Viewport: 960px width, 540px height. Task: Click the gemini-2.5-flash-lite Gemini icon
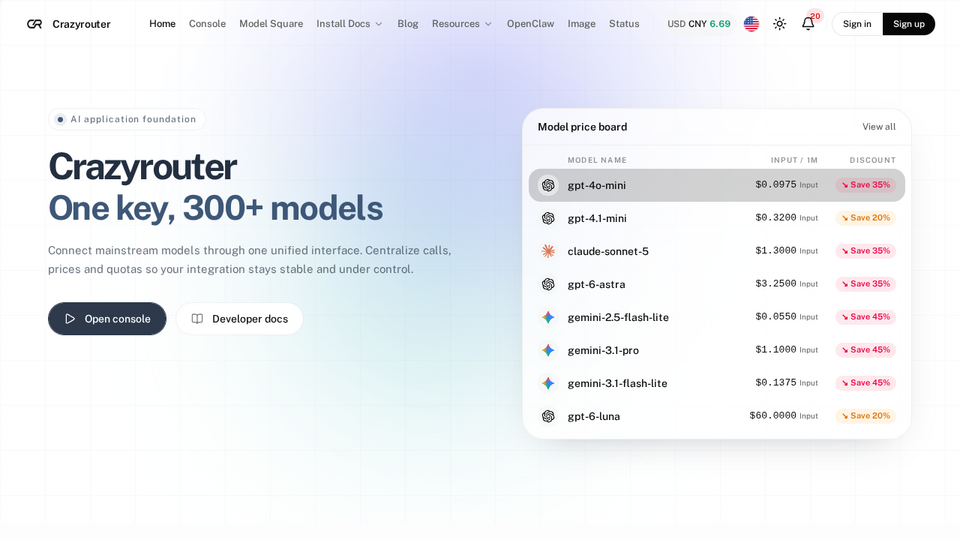(548, 317)
